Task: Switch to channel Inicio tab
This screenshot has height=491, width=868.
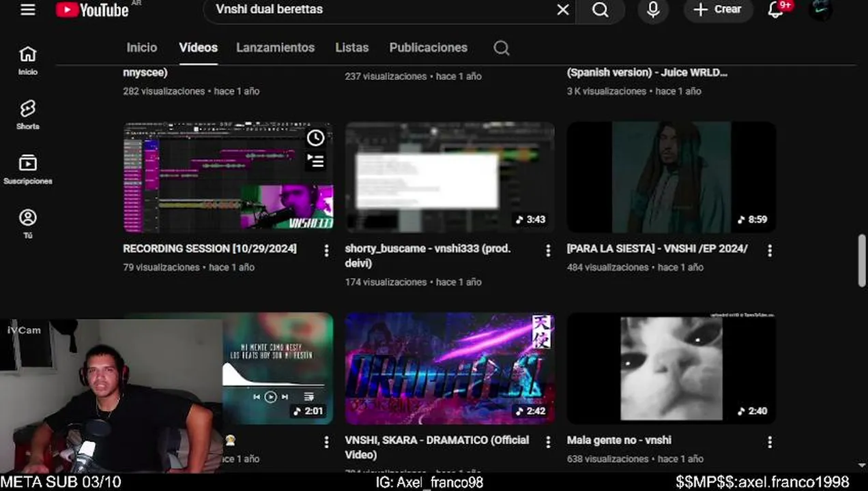Action: click(x=142, y=48)
